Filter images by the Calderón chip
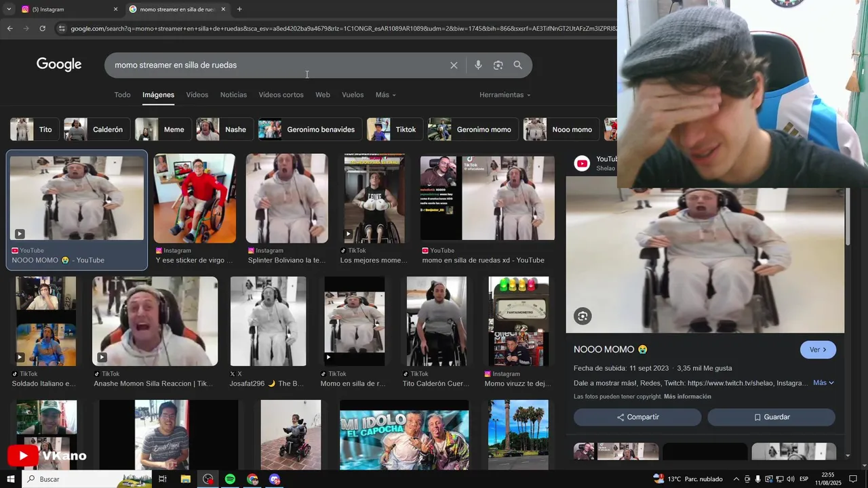The image size is (868, 488). point(96,129)
